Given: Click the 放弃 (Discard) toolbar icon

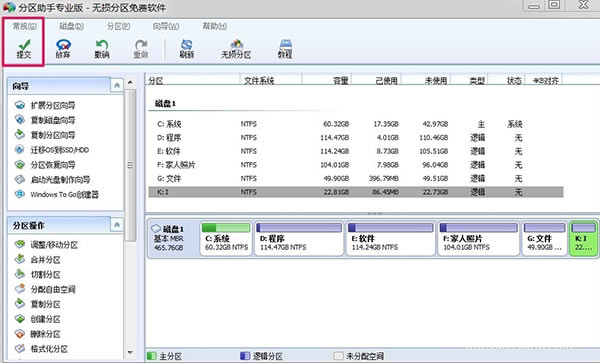Looking at the screenshot, I should click(63, 44).
